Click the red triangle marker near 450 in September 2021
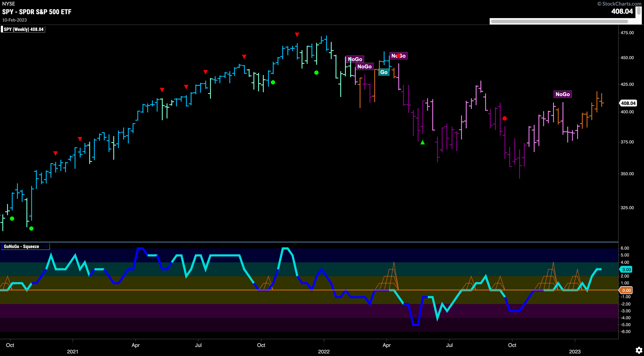The height and width of the screenshot is (356, 644). click(244, 57)
